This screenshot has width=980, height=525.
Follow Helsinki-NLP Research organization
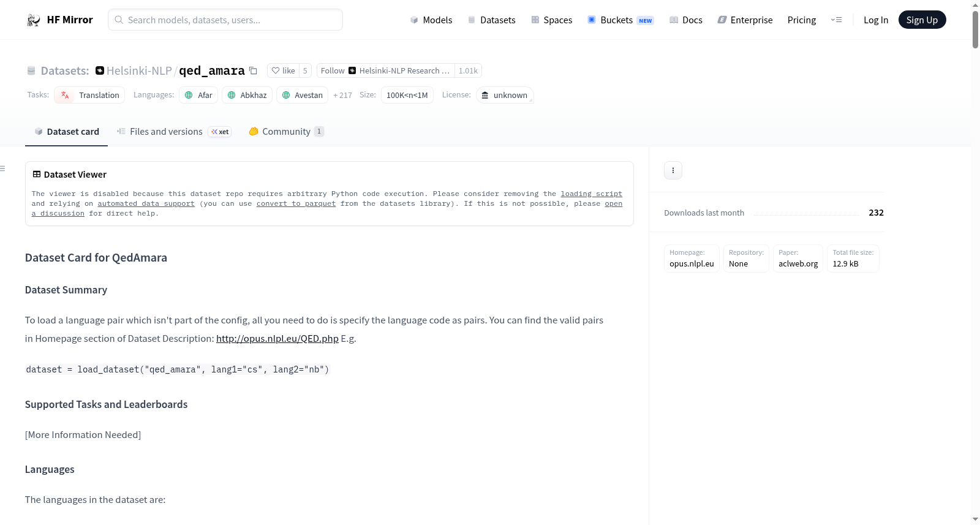coord(386,70)
